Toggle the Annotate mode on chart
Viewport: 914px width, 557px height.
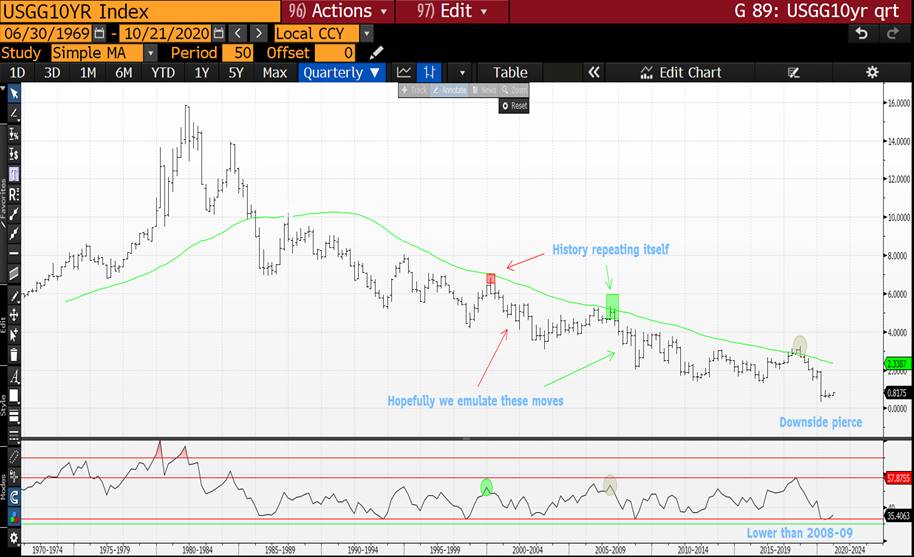(x=450, y=90)
